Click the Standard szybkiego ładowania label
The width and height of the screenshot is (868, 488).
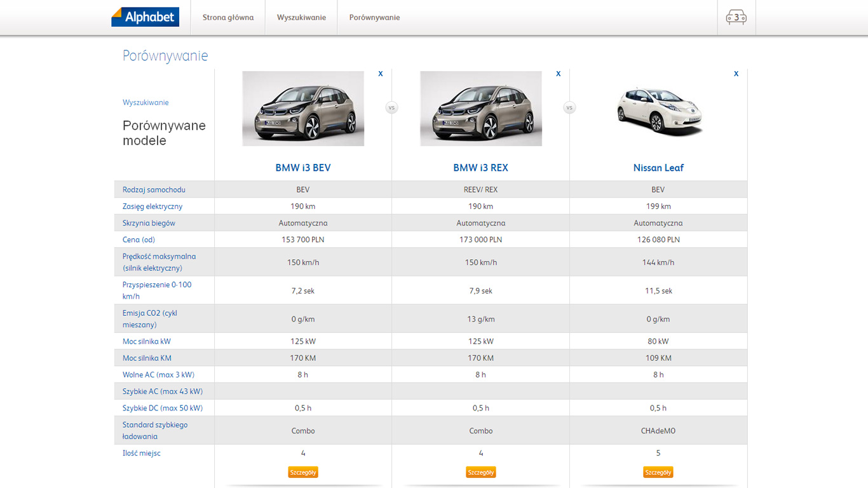[x=155, y=430]
